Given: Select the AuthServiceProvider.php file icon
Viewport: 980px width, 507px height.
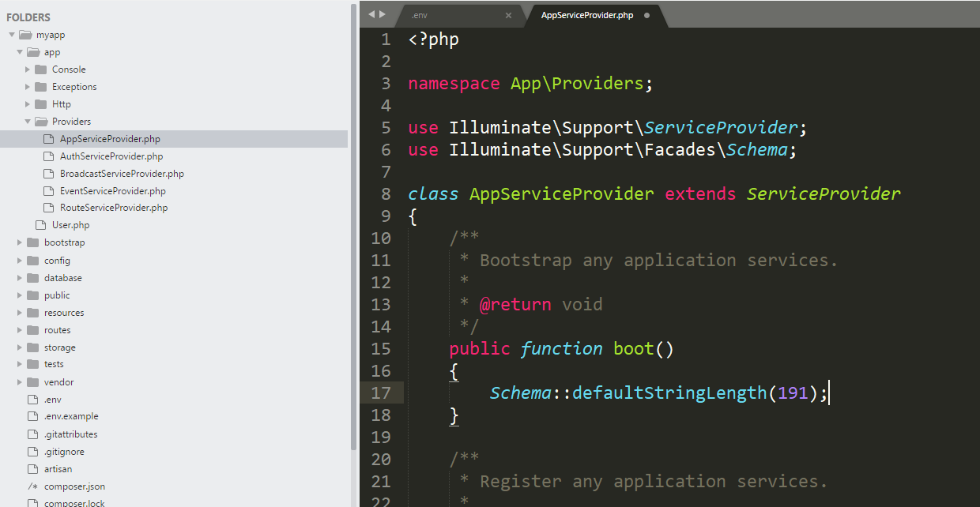Looking at the screenshot, I should pos(48,156).
